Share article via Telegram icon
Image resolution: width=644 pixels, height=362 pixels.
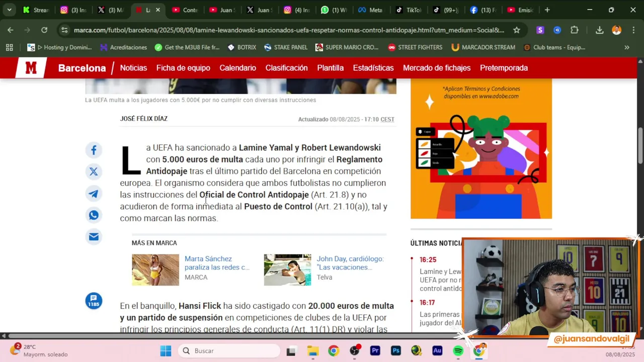pos(94,194)
